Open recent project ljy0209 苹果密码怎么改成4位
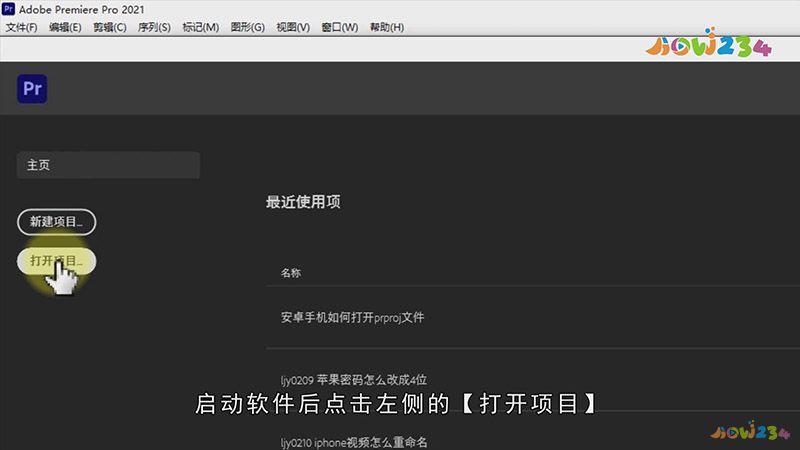The image size is (800, 450). coord(354,380)
